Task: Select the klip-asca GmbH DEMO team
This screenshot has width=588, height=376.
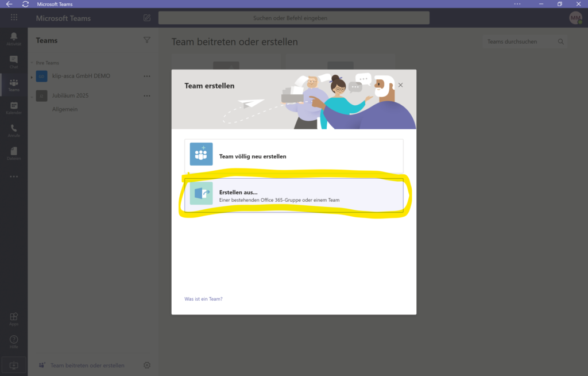Action: coord(81,76)
